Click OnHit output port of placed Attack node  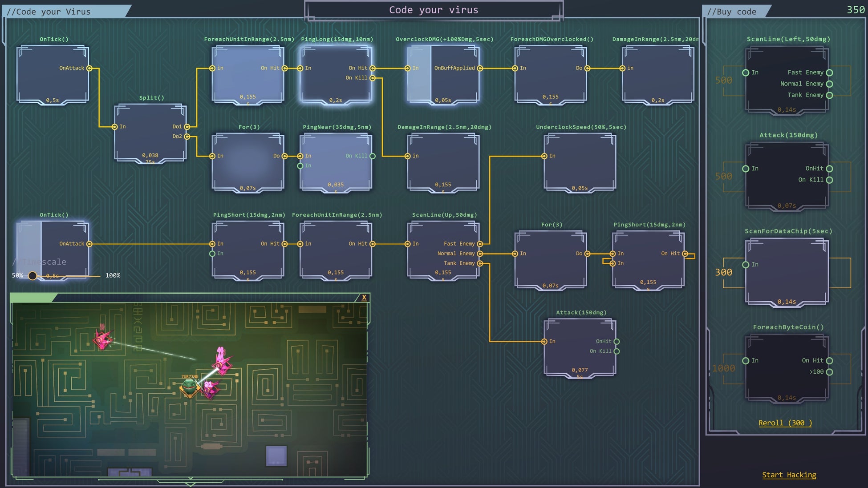tap(617, 342)
